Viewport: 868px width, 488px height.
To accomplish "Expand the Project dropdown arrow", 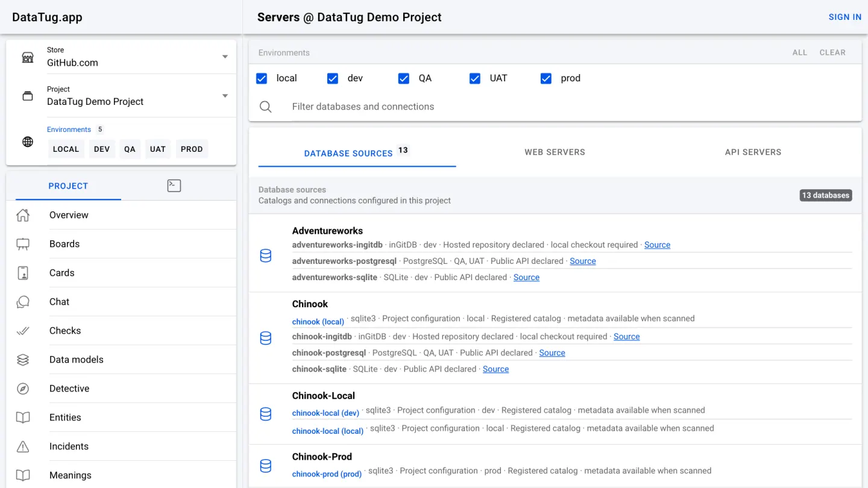I will [225, 96].
